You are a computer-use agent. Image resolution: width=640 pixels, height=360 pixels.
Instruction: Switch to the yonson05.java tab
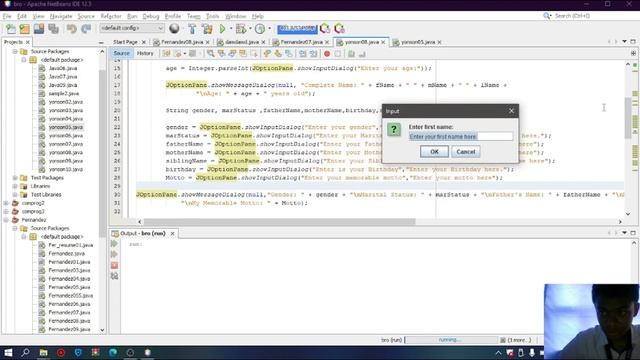(418, 42)
